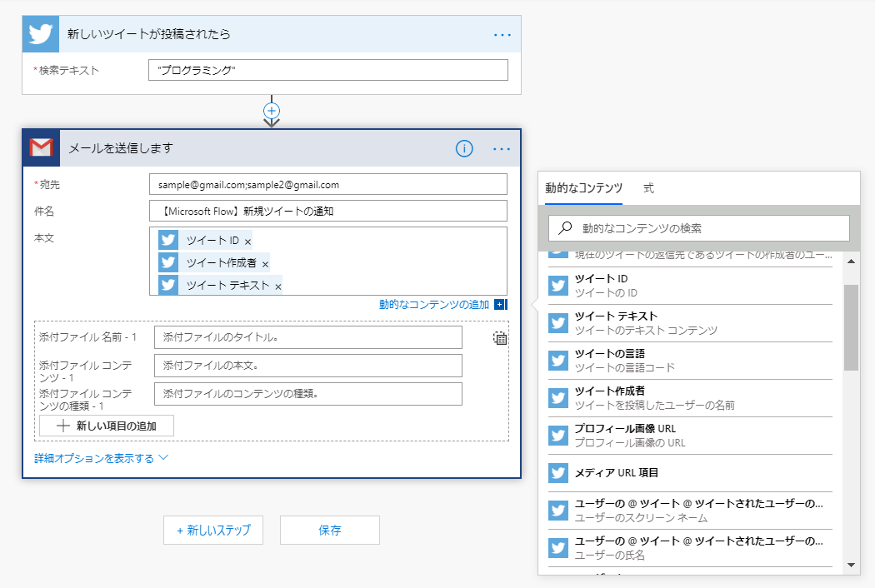Remove the ツイート作成者 token from 本文

pyautogui.click(x=267, y=262)
